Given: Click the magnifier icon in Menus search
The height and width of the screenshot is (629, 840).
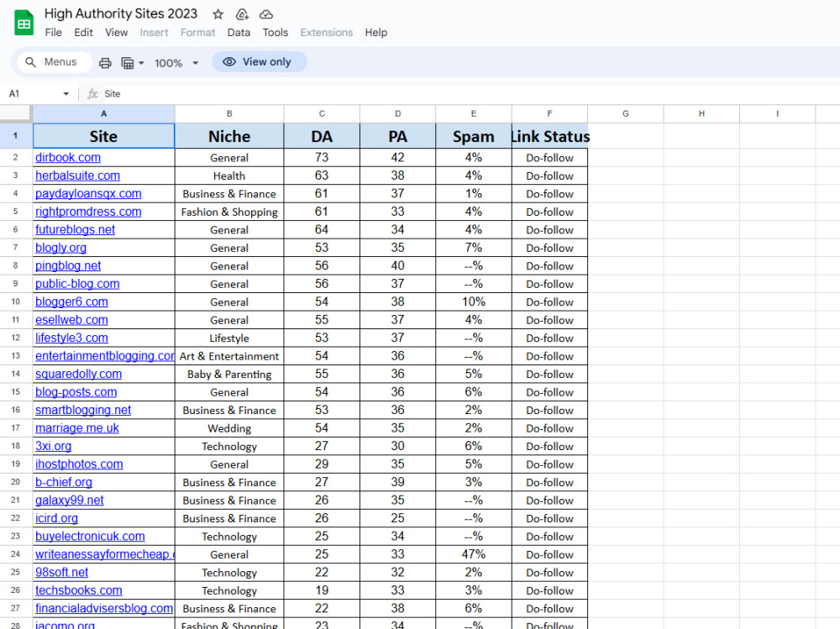Looking at the screenshot, I should [31, 62].
